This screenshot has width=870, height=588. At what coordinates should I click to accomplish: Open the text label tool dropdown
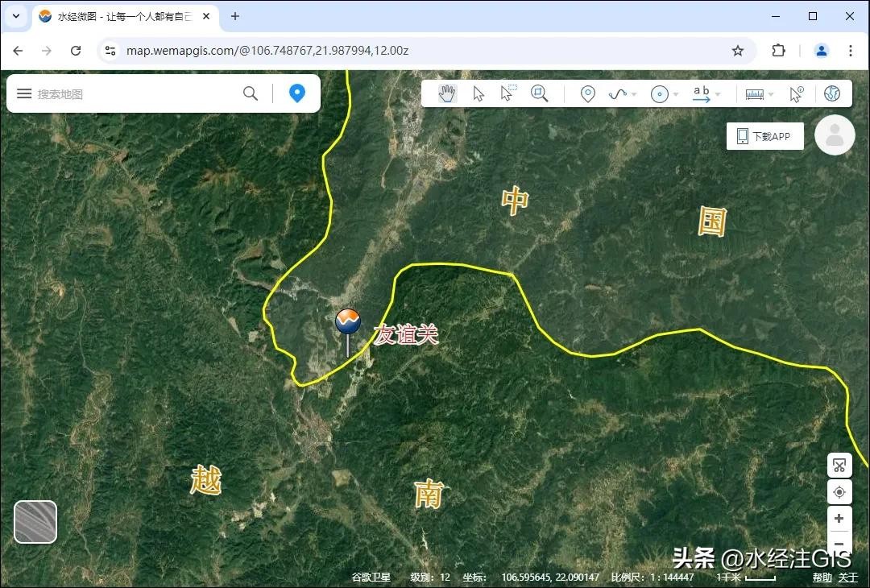pyautogui.click(x=718, y=95)
